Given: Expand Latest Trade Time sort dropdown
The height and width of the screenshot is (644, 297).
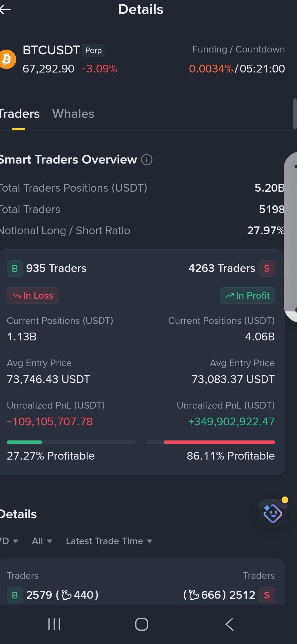Looking at the screenshot, I should [109, 541].
